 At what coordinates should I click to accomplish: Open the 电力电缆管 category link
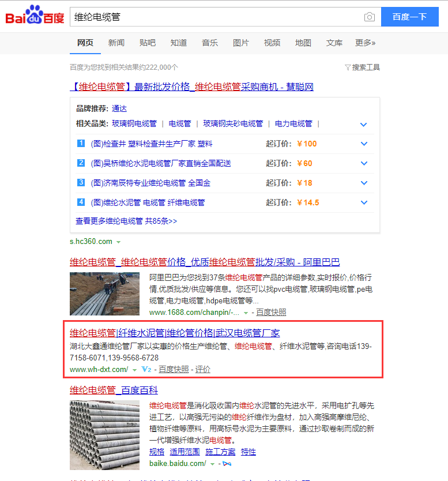click(x=293, y=123)
